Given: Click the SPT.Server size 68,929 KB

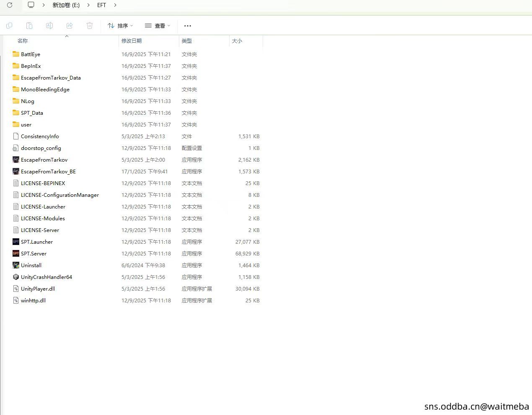Looking at the screenshot, I should pos(248,253).
